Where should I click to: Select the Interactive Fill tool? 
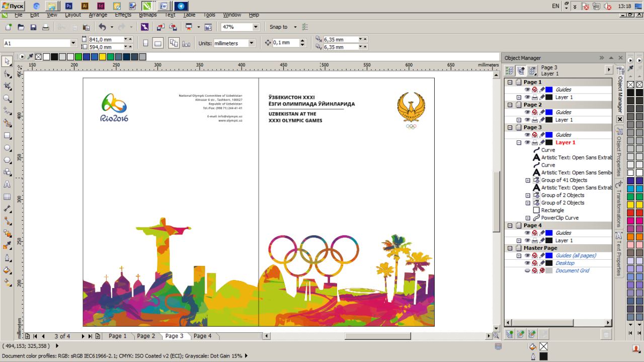7,282
